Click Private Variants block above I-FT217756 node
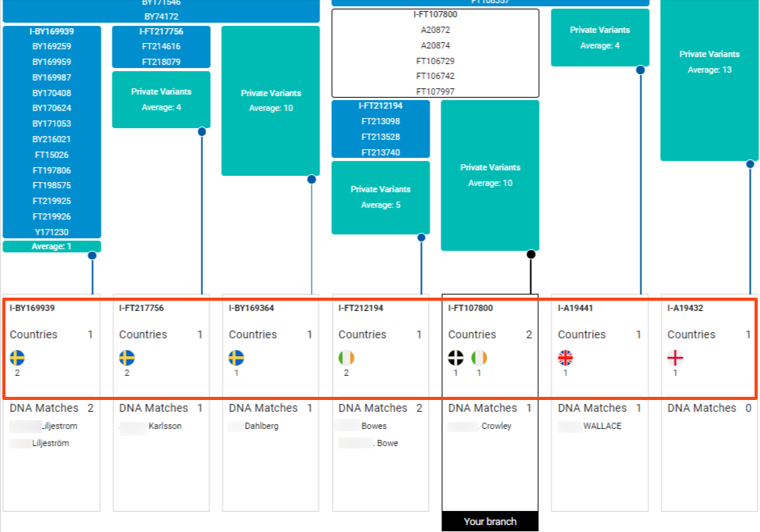 [162, 99]
